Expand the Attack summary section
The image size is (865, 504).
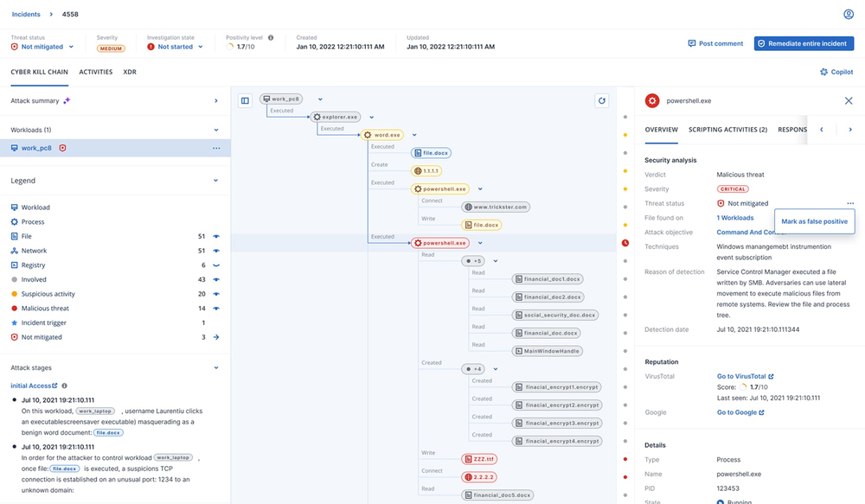pos(215,101)
